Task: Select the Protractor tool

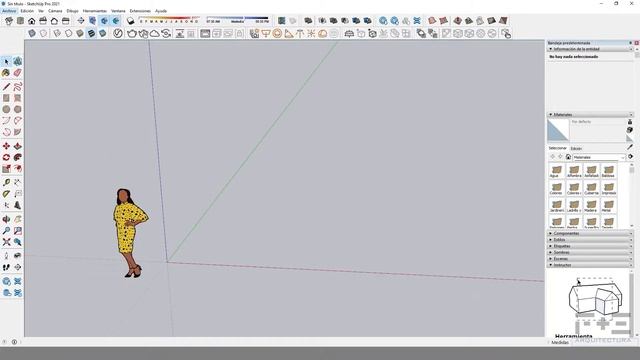Action: (x=6, y=194)
